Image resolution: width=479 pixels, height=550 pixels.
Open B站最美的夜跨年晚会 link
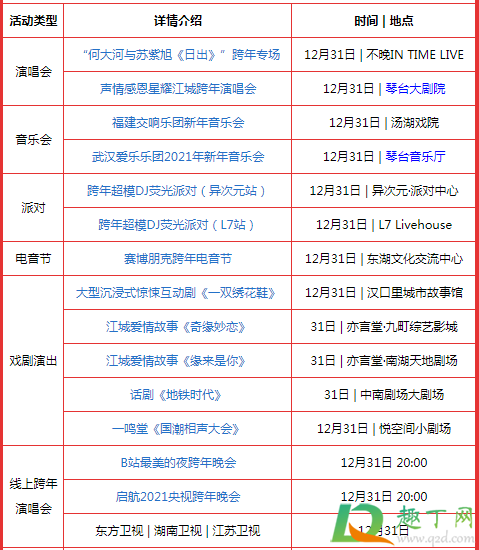click(x=178, y=463)
